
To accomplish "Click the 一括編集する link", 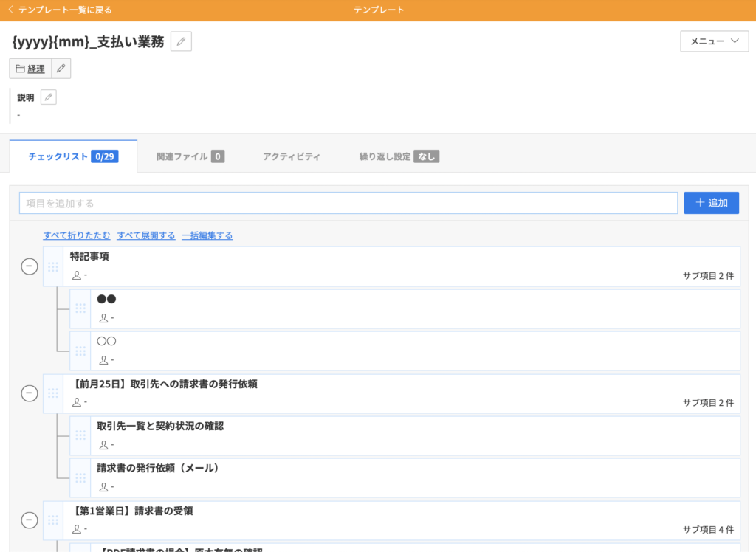I will coord(207,235).
